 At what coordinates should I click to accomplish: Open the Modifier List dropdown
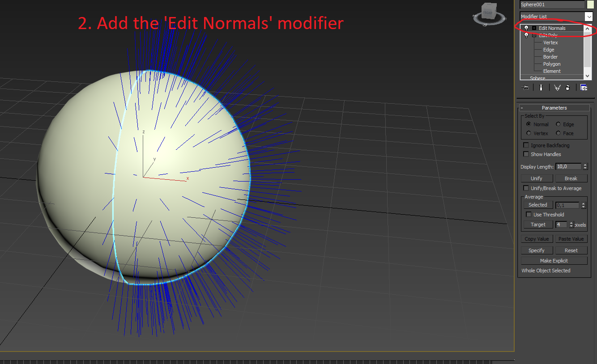(x=589, y=17)
